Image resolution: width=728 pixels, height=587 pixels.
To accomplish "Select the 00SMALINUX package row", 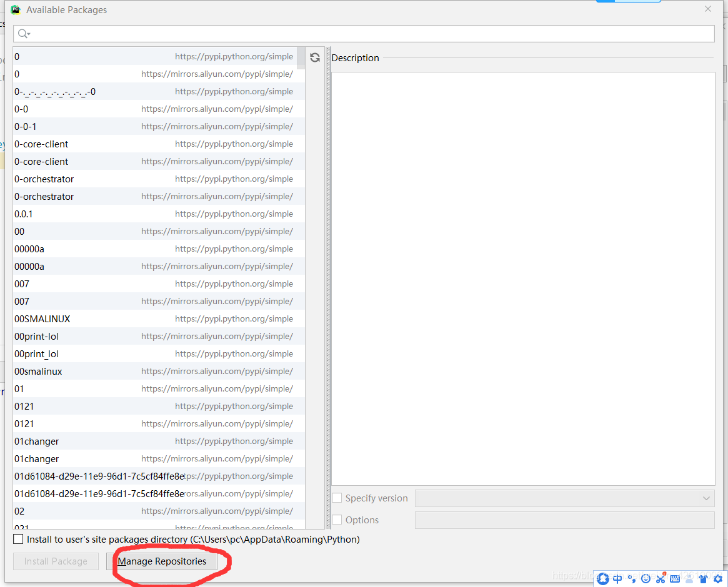I will point(159,318).
